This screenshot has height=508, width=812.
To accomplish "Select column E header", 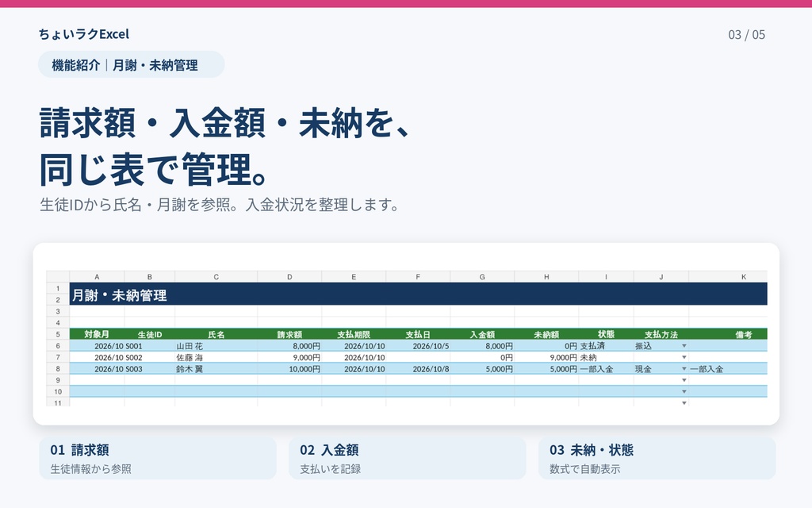I will coord(354,277).
